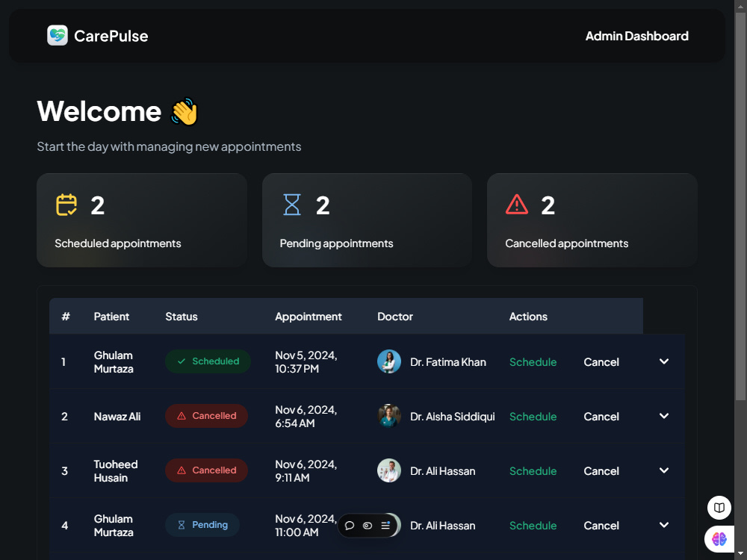The width and height of the screenshot is (747, 560).
Task: Click the Pending appointments card label
Action: tap(336, 243)
